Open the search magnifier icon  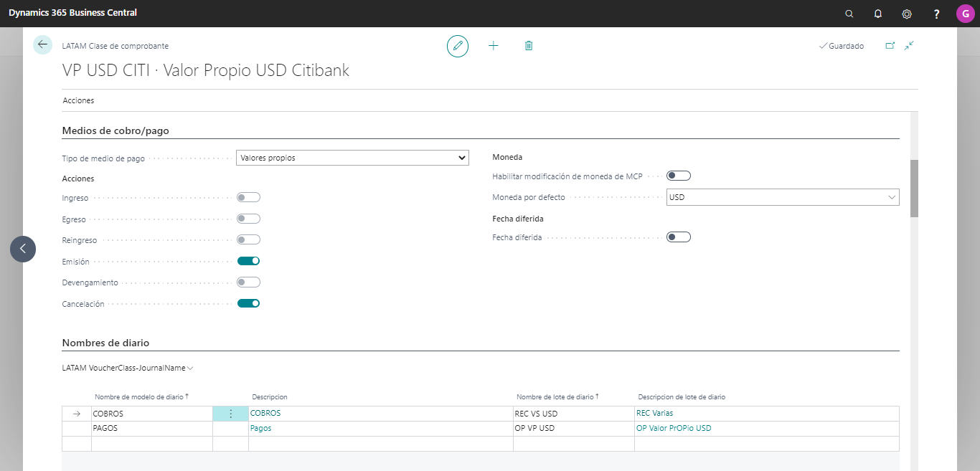[849, 14]
